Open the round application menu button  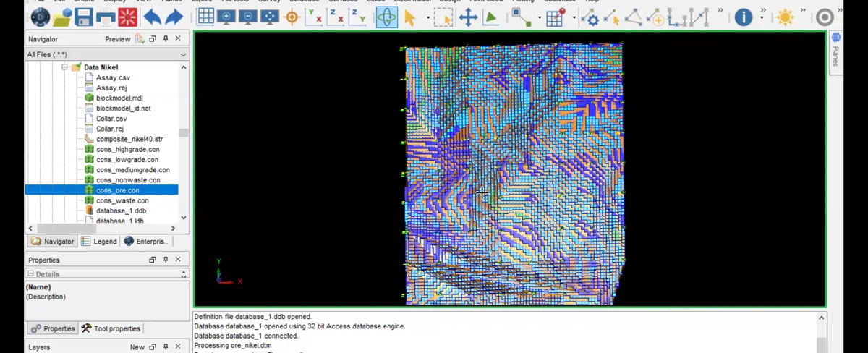pyautogui.click(x=41, y=17)
